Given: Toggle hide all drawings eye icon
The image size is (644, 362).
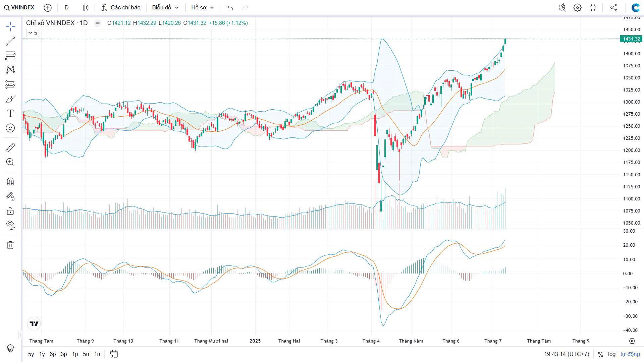Looking at the screenshot, I should tap(10, 225).
